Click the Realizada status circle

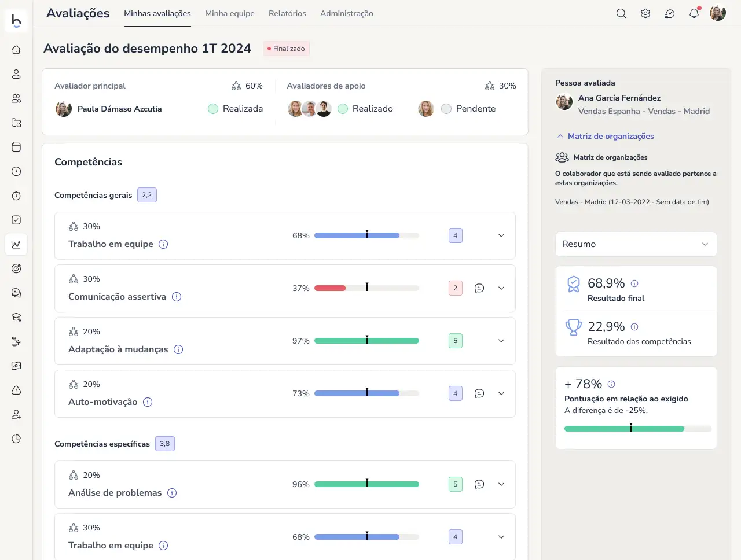[x=213, y=109]
